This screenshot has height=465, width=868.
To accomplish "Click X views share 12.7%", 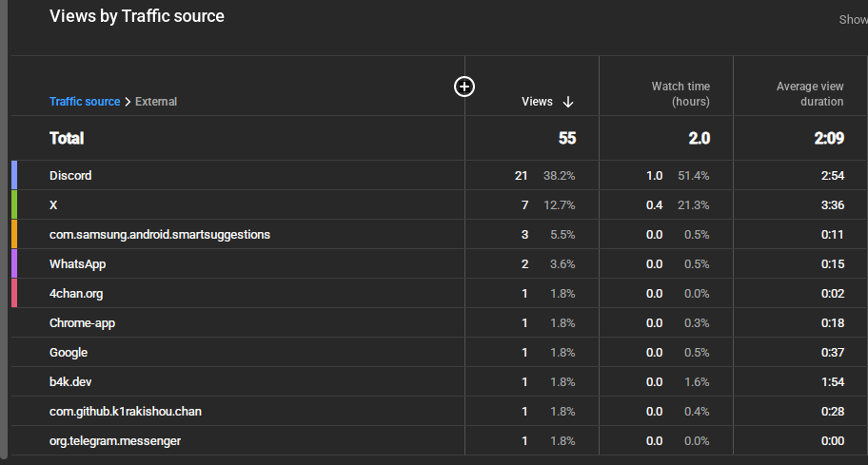I will 559,205.
